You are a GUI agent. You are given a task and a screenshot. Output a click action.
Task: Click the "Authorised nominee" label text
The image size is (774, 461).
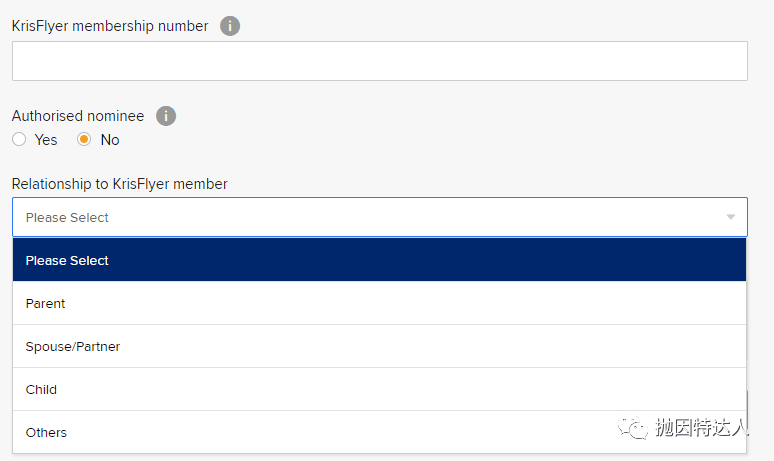(78, 116)
